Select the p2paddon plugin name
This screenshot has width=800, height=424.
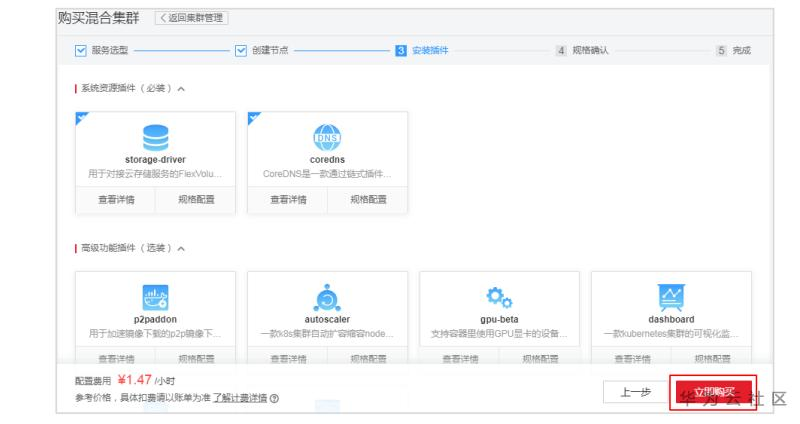coord(155,319)
